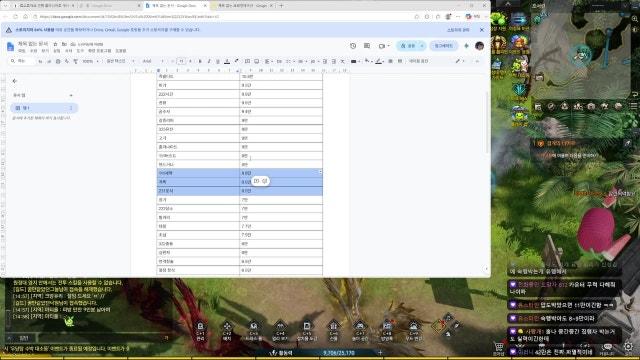Click the text color underlined A

227,61
